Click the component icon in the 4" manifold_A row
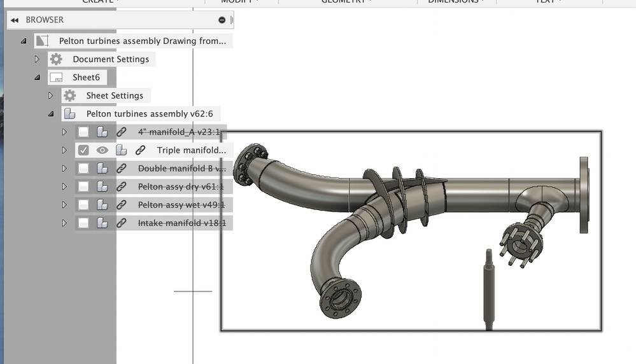636x364 pixels. point(102,132)
